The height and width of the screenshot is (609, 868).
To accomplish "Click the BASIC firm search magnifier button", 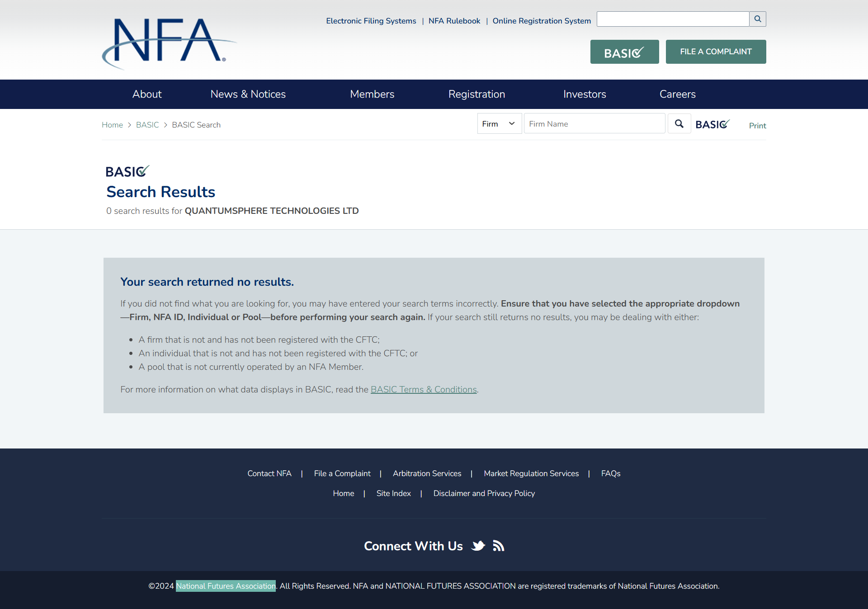I will tap(679, 123).
